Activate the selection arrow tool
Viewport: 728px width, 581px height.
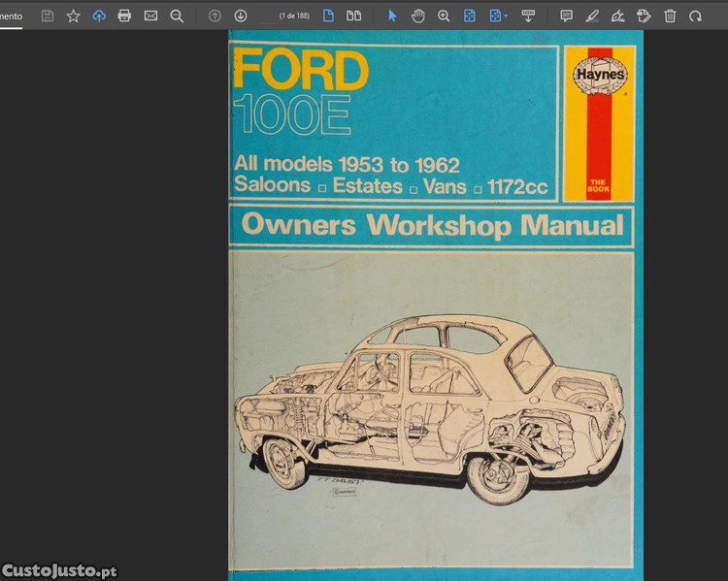[392, 16]
